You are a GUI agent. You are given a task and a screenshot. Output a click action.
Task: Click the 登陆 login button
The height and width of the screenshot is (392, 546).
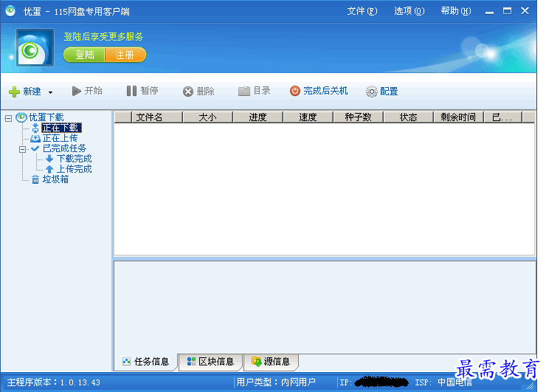coord(84,55)
